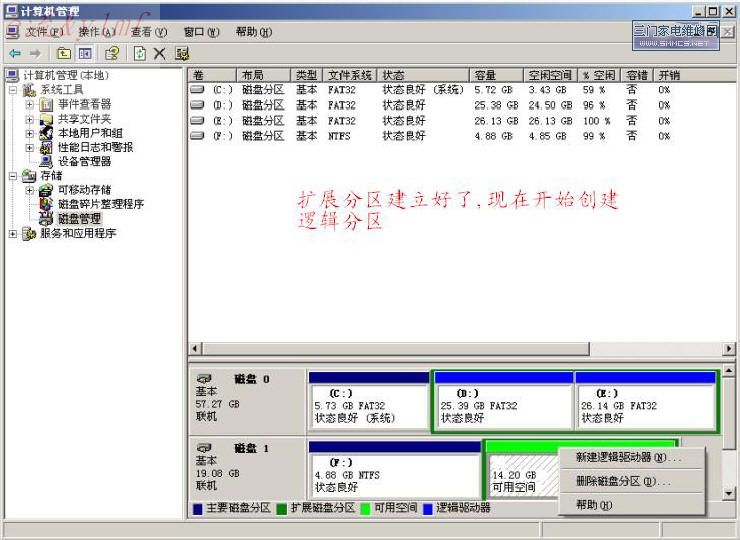Click the Properties/settings toolbar icon
The image size is (740, 540).
tap(182, 53)
